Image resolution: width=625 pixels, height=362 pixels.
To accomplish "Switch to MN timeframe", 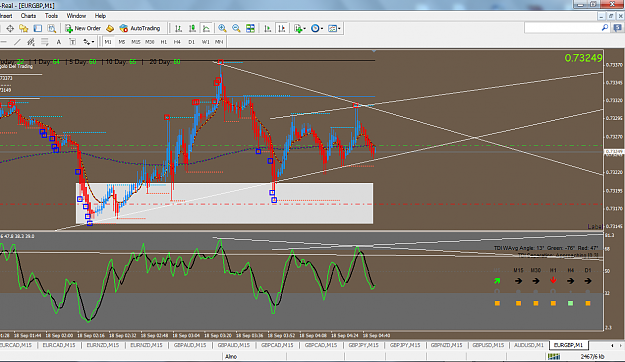I will [x=219, y=42].
